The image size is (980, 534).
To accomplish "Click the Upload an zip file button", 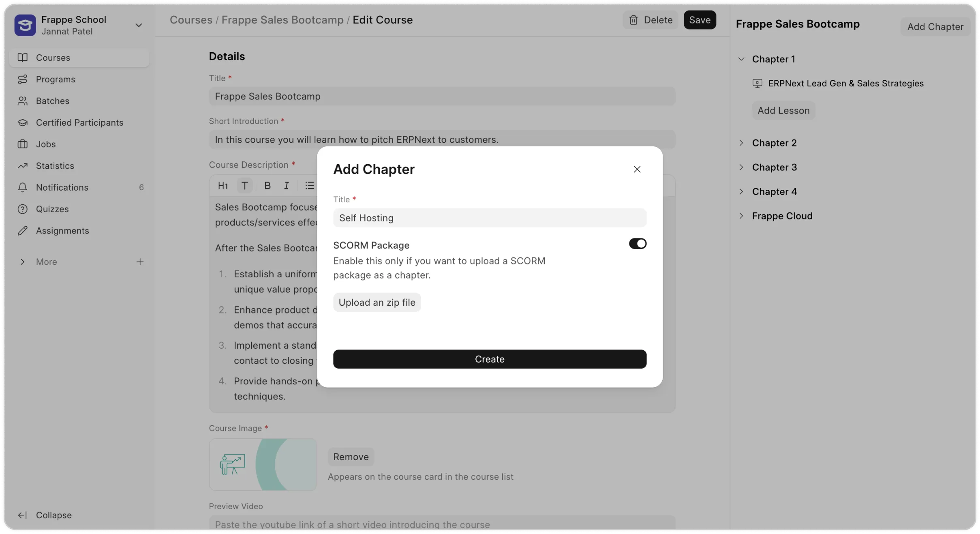I will [377, 302].
